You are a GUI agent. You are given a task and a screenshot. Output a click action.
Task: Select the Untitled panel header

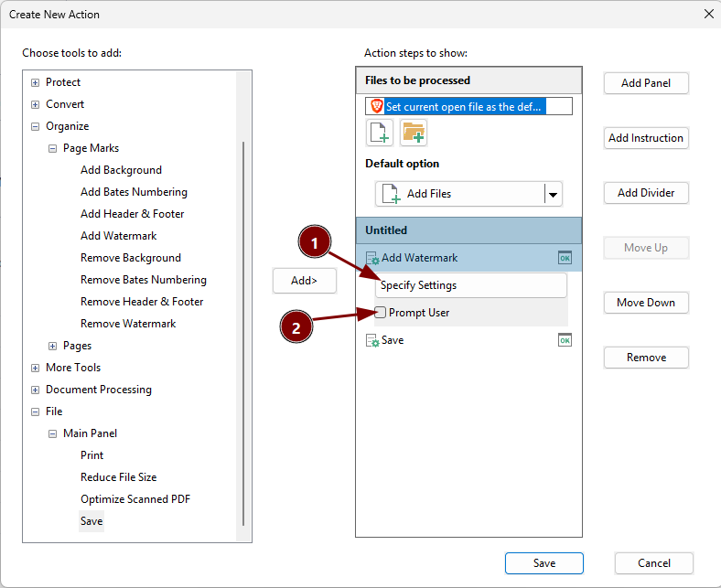point(469,230)
